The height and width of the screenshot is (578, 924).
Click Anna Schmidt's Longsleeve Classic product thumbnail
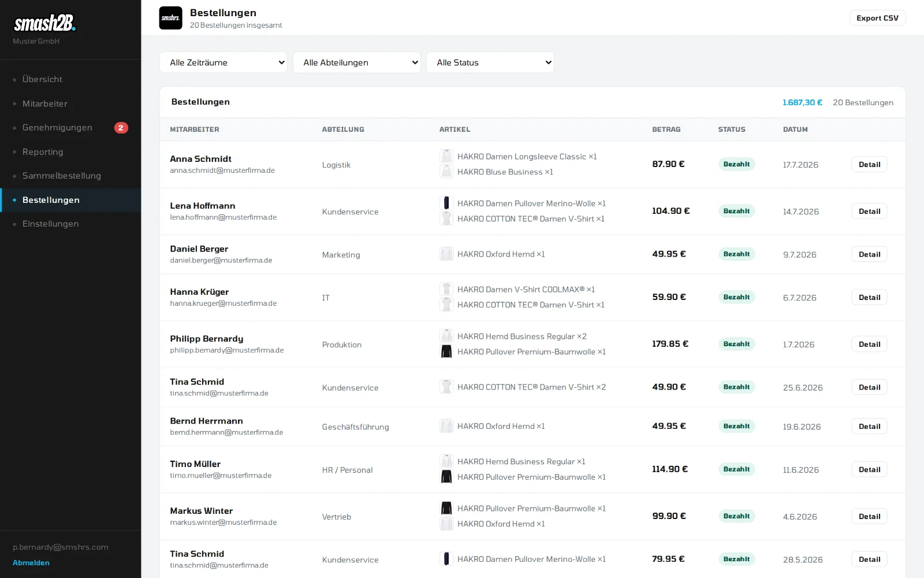pos(446,156)
